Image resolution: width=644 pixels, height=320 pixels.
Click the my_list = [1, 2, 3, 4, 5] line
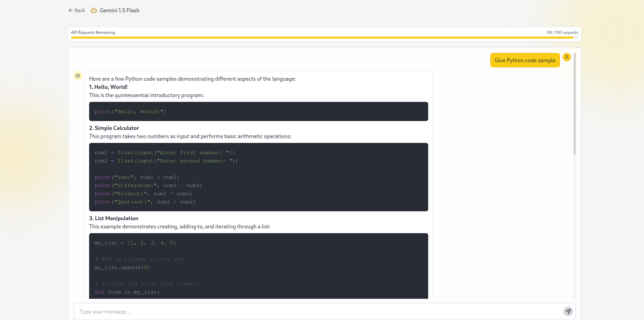pyautogui.click(x=135, y=243)
